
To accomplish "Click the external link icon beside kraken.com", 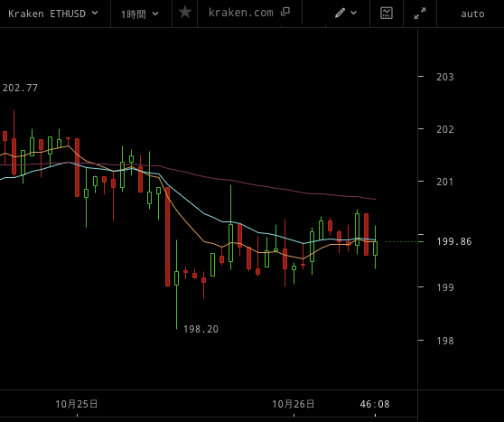I will (285, 12).
